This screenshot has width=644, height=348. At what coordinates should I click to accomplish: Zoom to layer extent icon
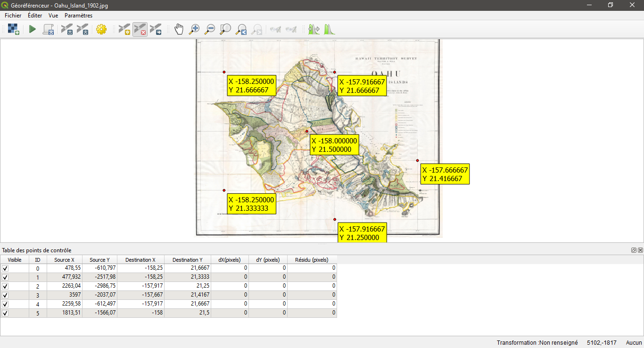[x=225, y=29]
